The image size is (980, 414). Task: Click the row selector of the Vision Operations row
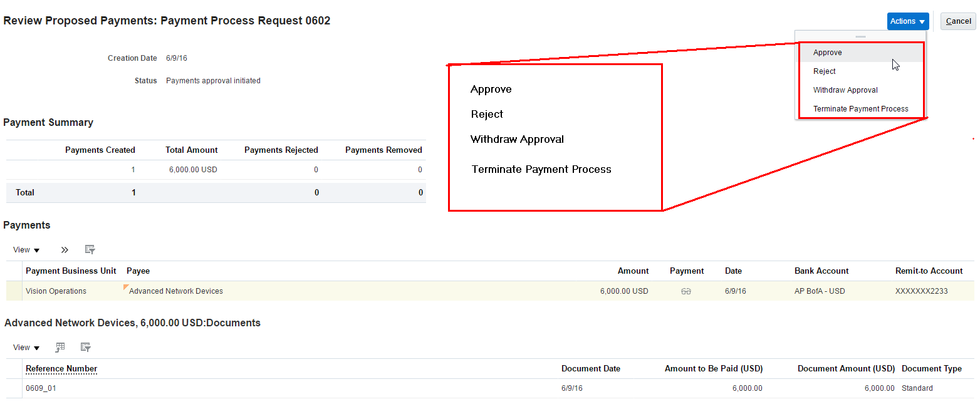pos(14,291)
